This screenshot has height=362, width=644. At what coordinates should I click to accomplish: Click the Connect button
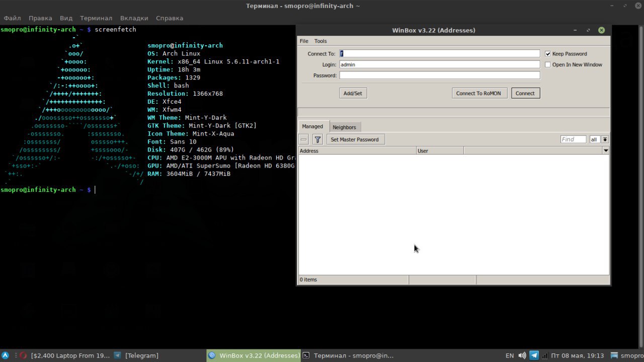(x=525, y=93)
